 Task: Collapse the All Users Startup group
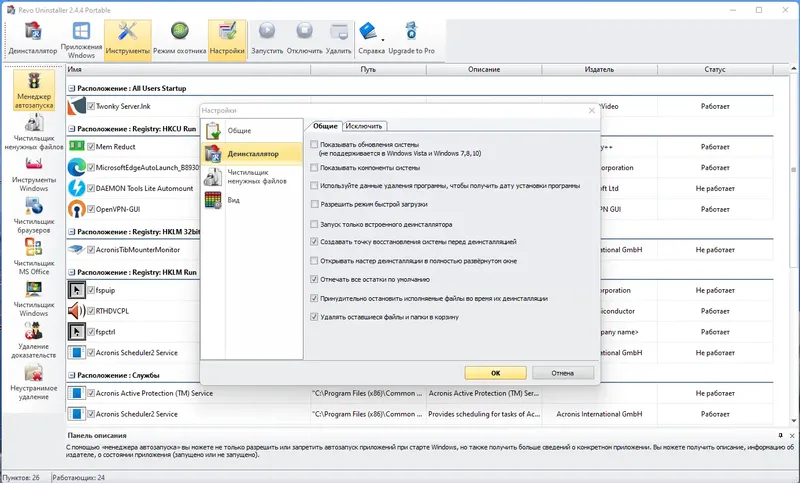tap(72, 88)
